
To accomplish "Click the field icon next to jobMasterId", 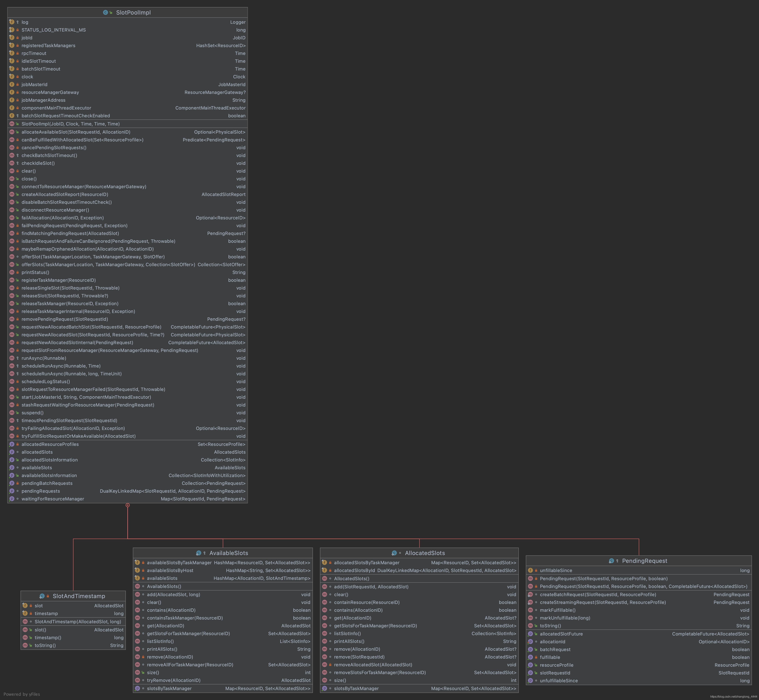I will (x=12, y=85).
